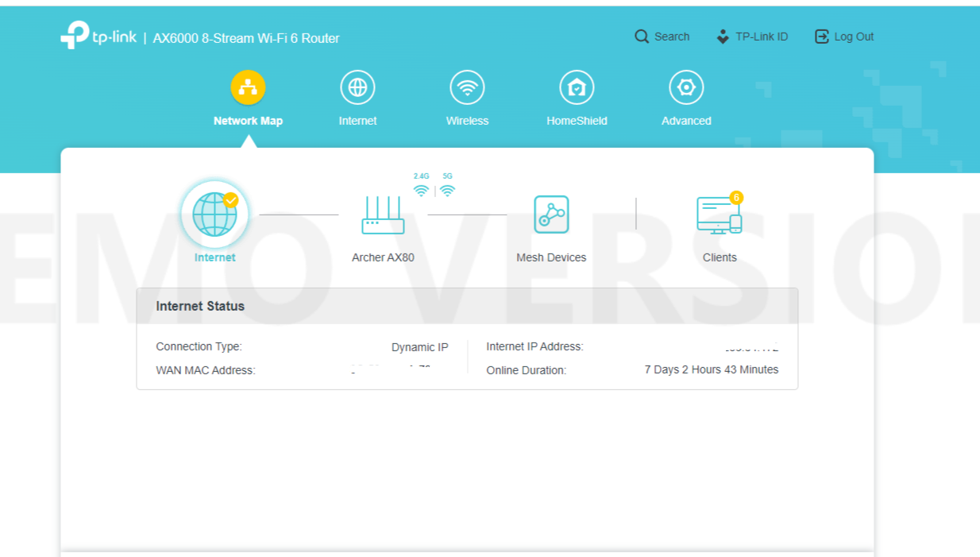
Task: Click the Clients label
Action: (720, 257)
